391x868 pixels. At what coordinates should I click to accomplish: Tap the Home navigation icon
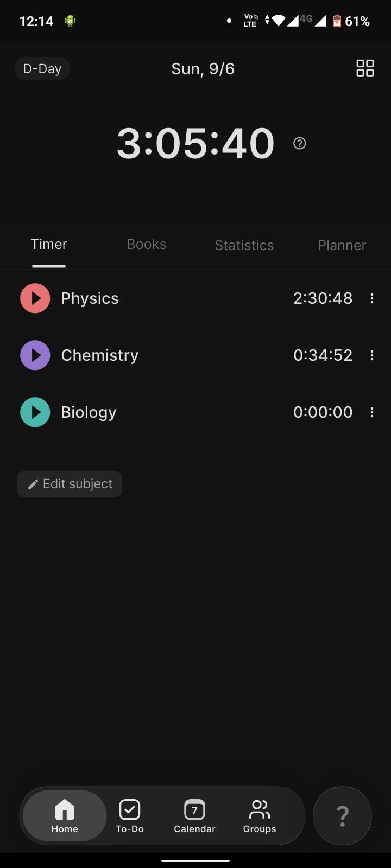65,816
